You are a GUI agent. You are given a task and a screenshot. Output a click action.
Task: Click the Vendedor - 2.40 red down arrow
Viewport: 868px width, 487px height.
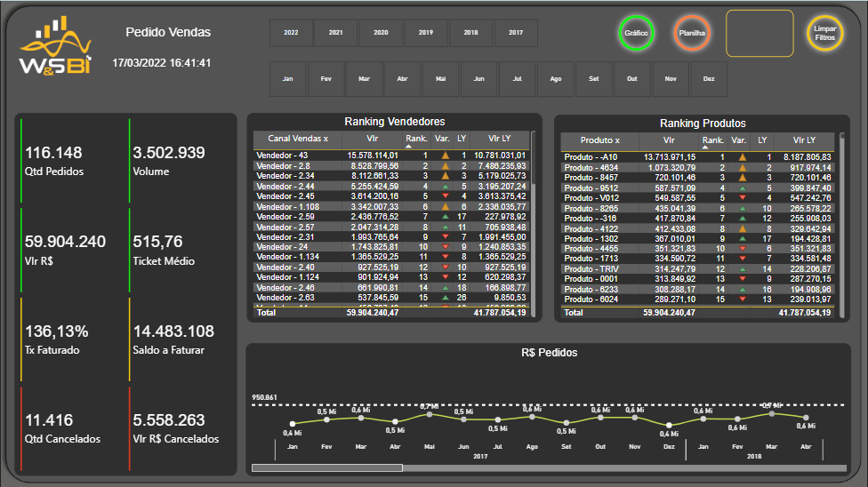click(x=445, y=267)
